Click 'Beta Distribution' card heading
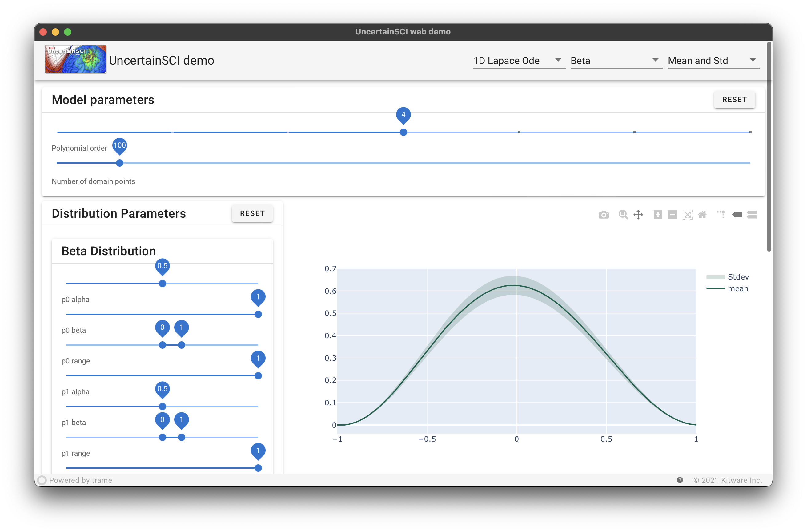This screenshot has width=807, height=532. coord(109,251)
